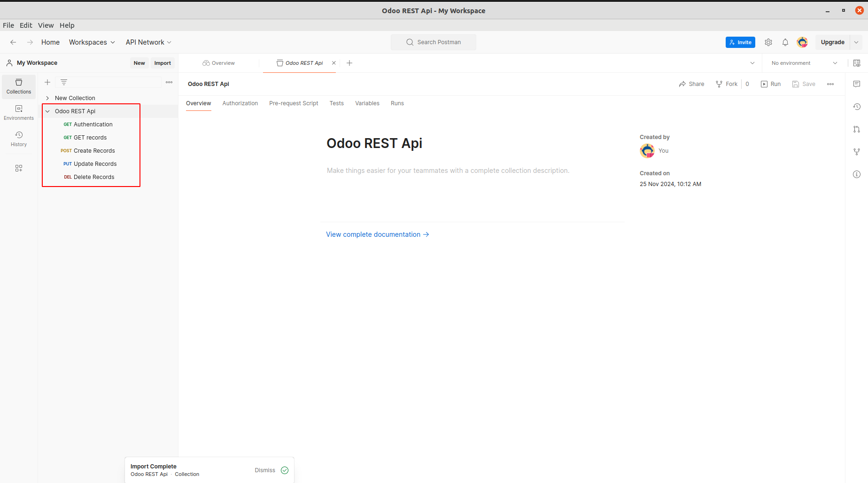The height and width of the screenshot is (483, 868).
Task: Open the No environment dropdown
Action: [804, 63]
